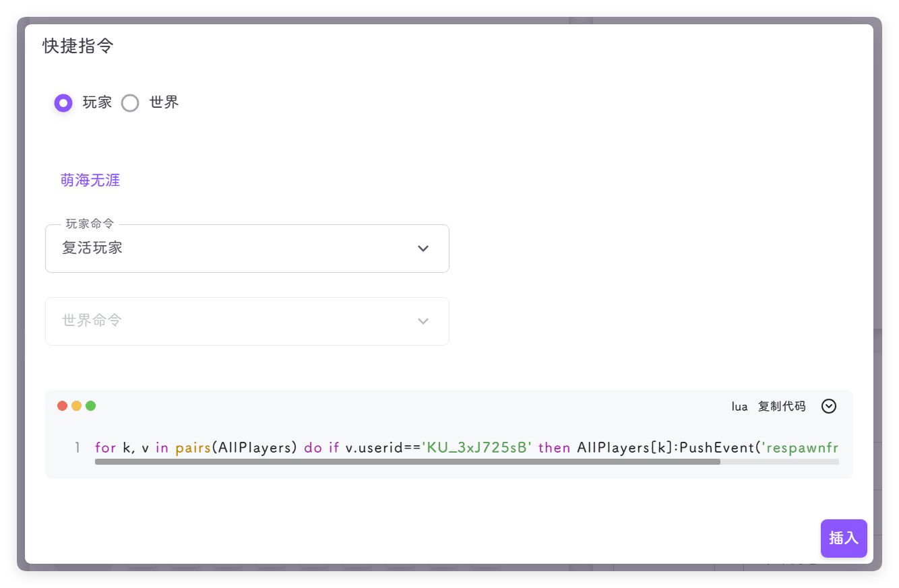
Task: Click the 萌海无涯 player name link
Action: 90,181
